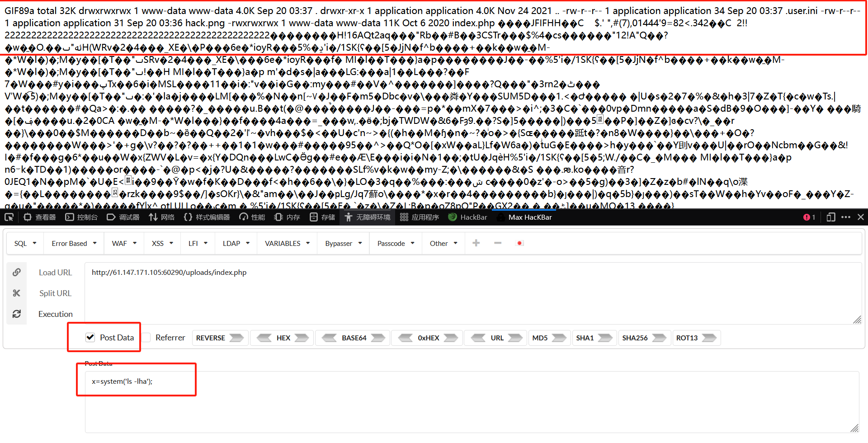The image size is (868, 443).
Task: Click the URL decode left arrow
Action: [x=478, y=338]
